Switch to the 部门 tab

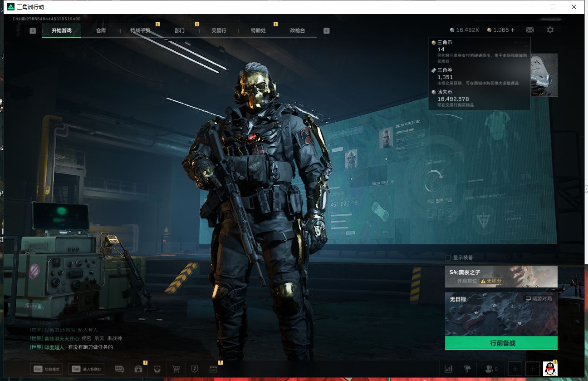click(x=180, y=30)
